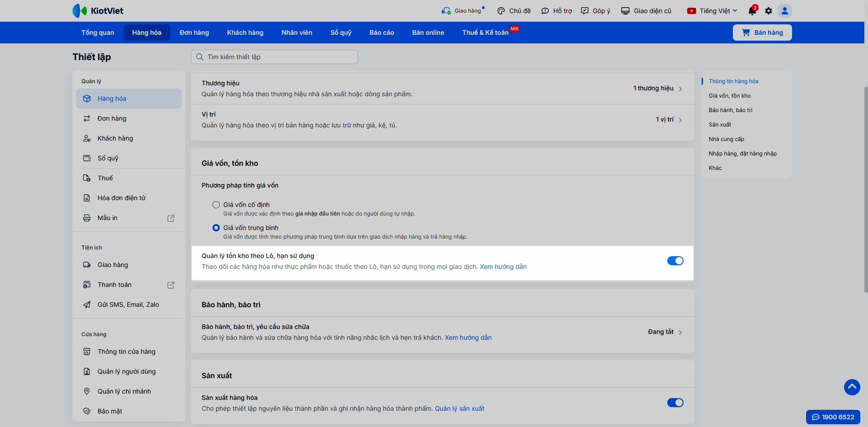Select Giá vốn trung bình radio option

[216, 228]
